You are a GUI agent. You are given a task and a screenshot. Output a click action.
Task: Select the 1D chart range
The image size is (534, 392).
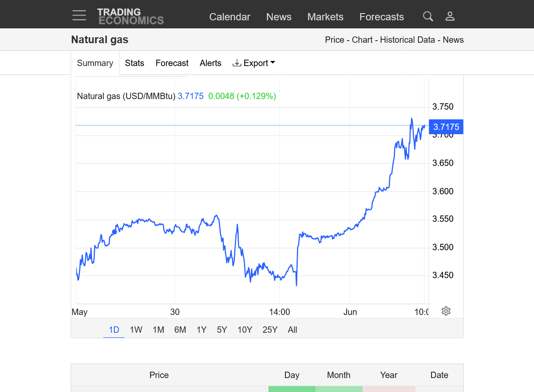click(x=114, y=330)
